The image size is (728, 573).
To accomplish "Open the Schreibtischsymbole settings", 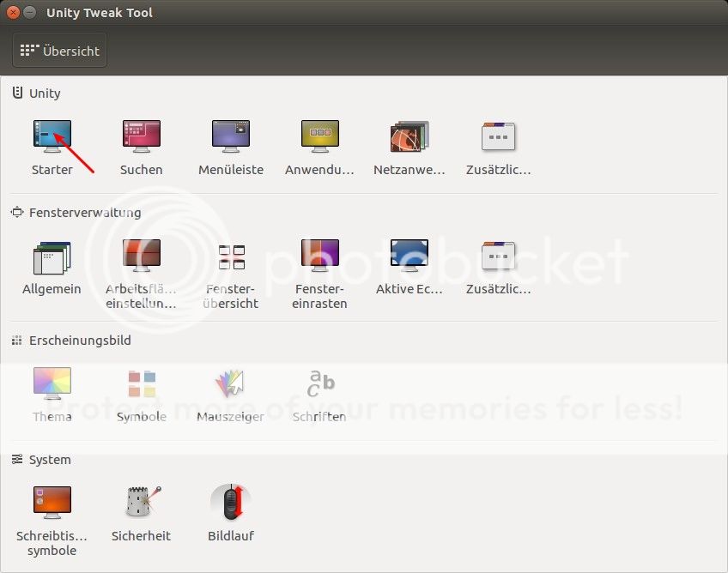I will (x=52, y=504).
